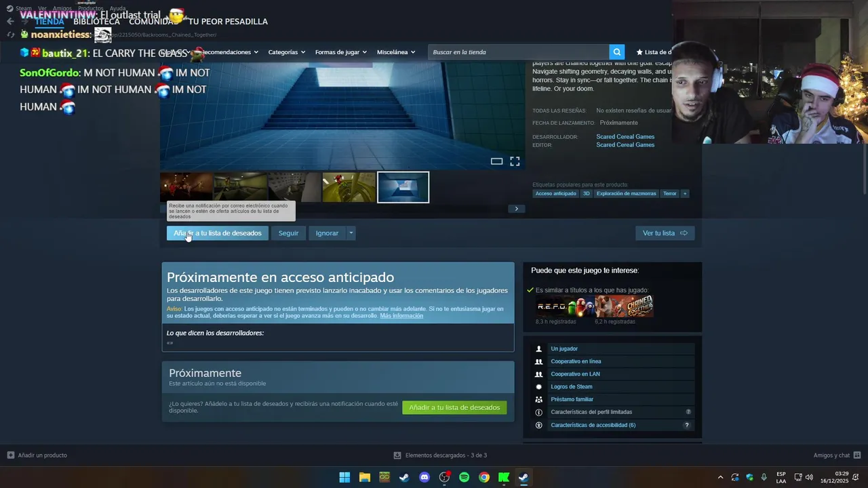
Task: Click the blue Añadir a tu lista de deseados button
Action: [218, 233]
